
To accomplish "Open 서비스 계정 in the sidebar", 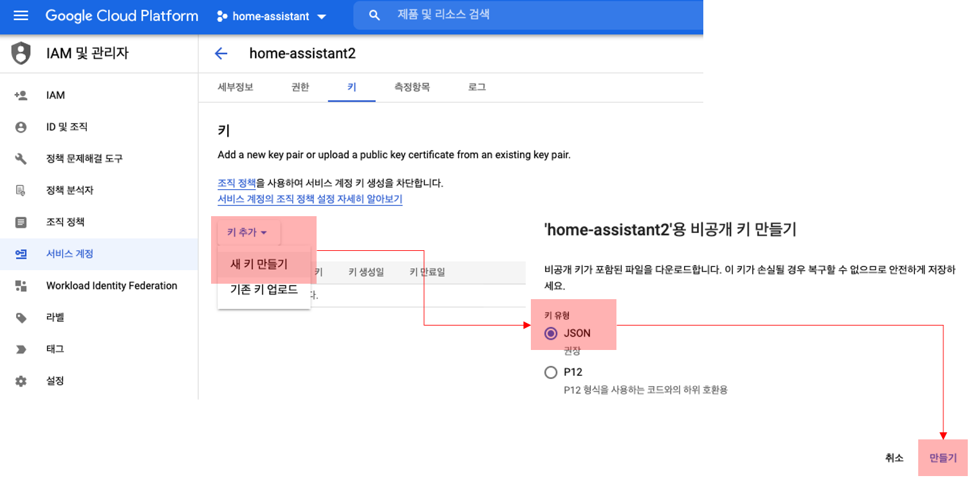I will click(99, 254).
